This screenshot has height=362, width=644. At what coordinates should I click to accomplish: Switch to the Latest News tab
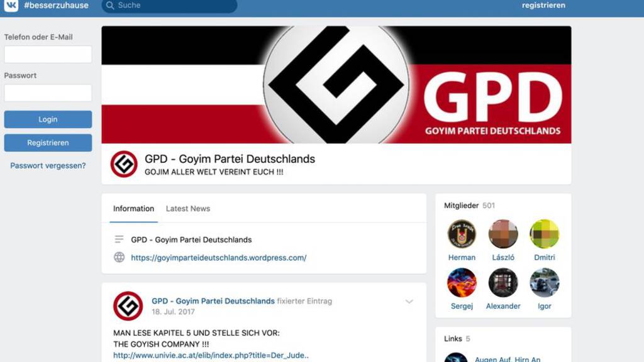pos(187,209)
